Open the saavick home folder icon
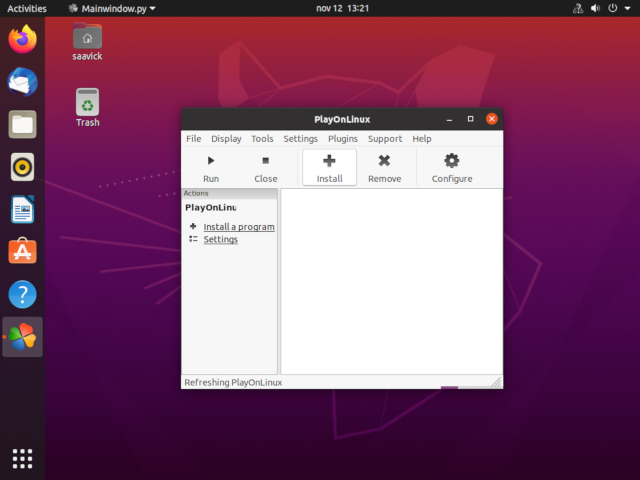Image resolution: width=640 pixels, height=480 pixels. tap(87, 42)
